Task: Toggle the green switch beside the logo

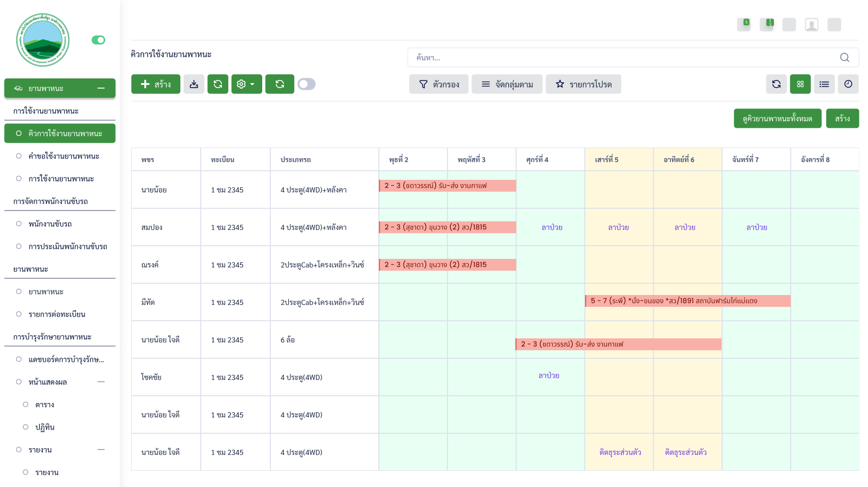Action: tap(98, 40)
